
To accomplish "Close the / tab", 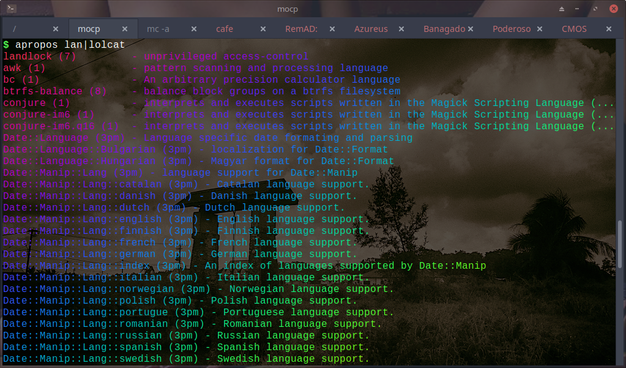I will pyautogui.click(x=55, y=29).
